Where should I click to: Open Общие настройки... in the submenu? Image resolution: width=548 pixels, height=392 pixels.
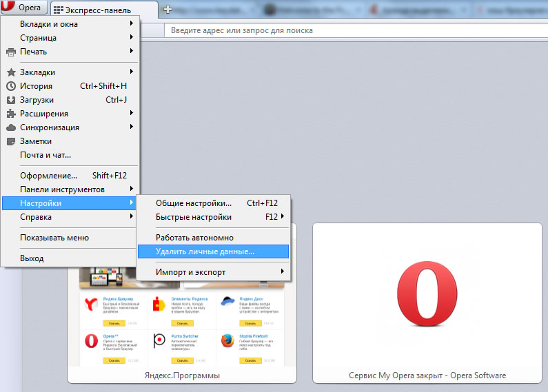(213, 203)
